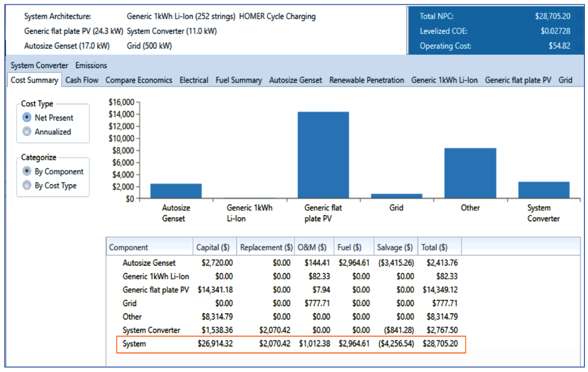Click the Salvage ($) column header

click(x=395, y=247)
